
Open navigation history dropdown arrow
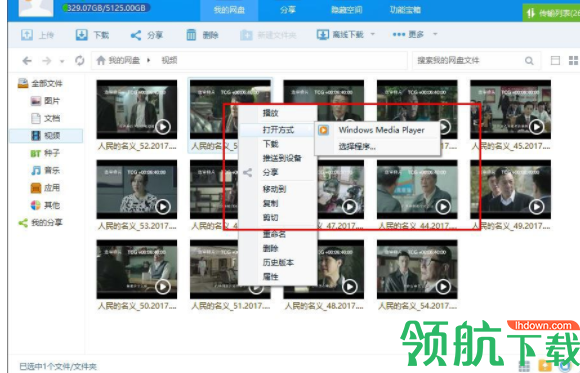pos(62,61)
